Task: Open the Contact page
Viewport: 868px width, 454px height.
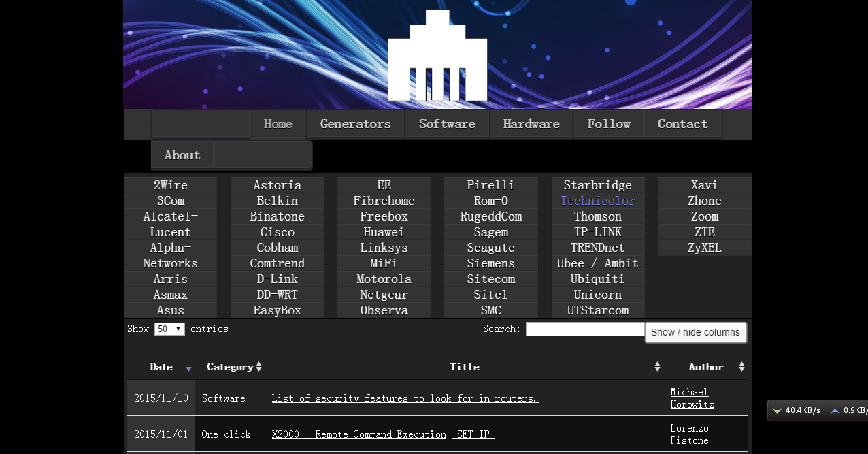Action: pyautogui.click(x=682, y=124)
